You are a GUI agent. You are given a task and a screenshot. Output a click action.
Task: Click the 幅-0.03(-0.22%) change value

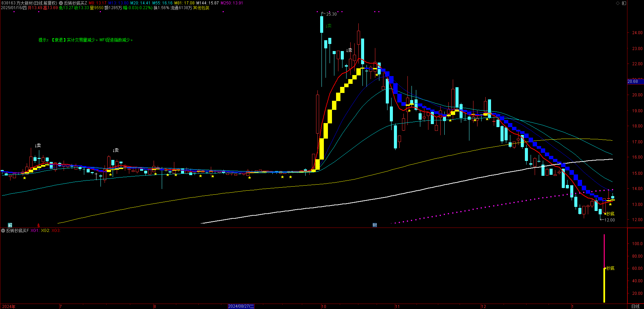138,8
